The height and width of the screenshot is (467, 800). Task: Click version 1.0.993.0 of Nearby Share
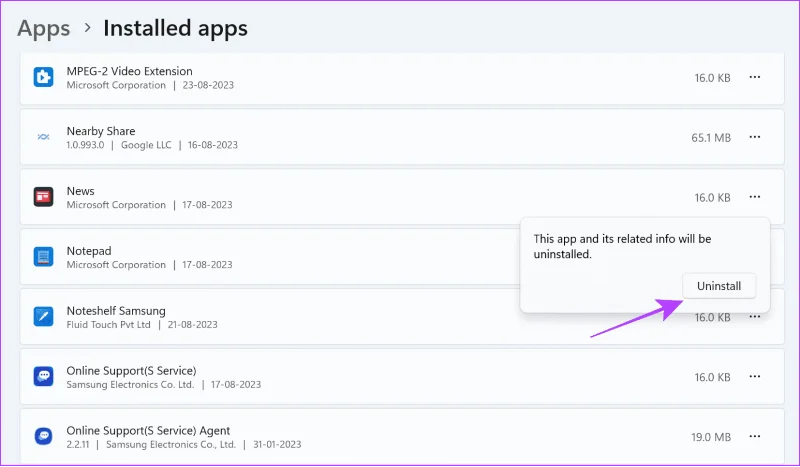pyautogui.click(x=85, y=145)
